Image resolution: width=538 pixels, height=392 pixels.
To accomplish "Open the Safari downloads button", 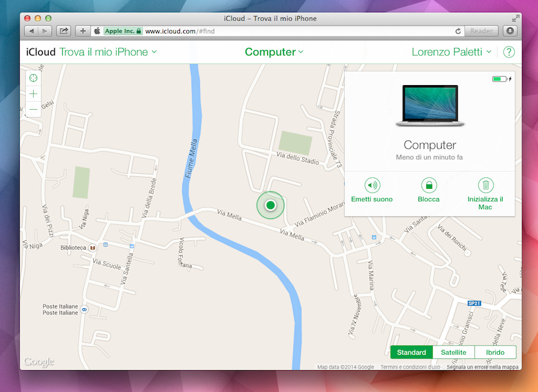I will pyautogui.click(x=510, y=31).
